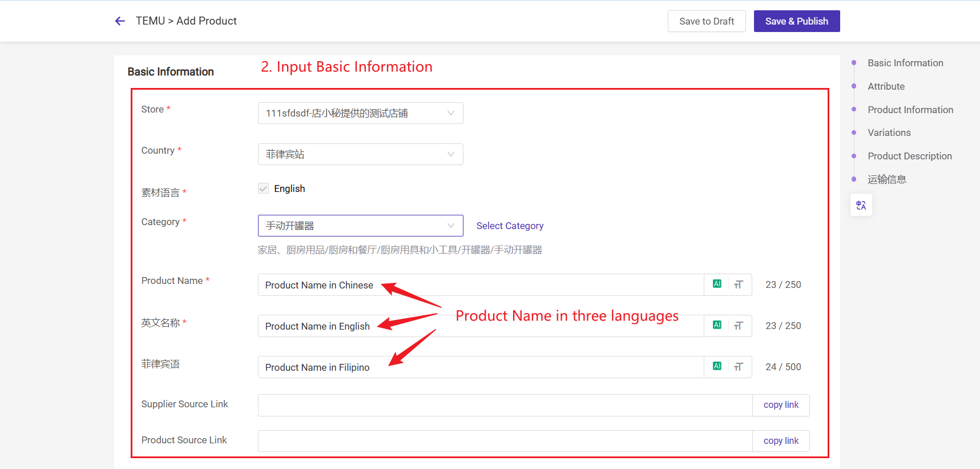The height and width of the screenshot is (469, 980).
Task: Click Save to Draft button
Action: 707,21
